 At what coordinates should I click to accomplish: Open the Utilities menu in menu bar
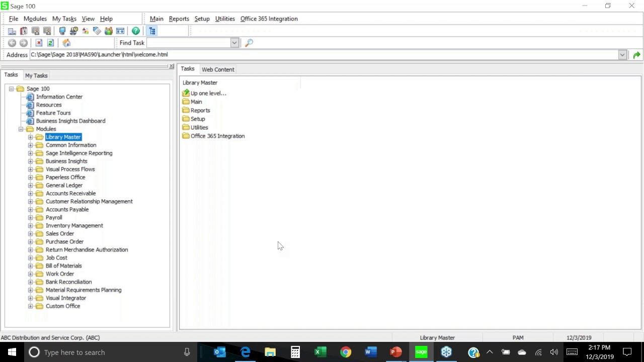click(x=225, y=19)
